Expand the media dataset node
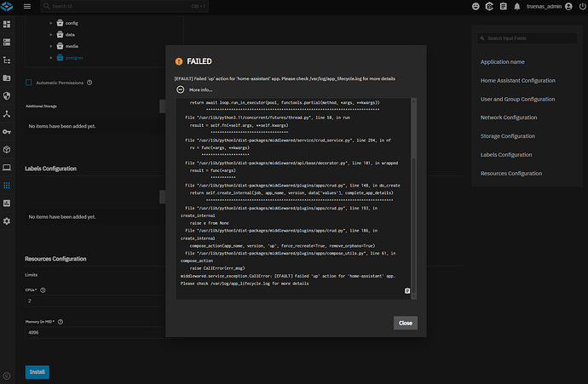 pyautogui.click(x=51, y=46)
